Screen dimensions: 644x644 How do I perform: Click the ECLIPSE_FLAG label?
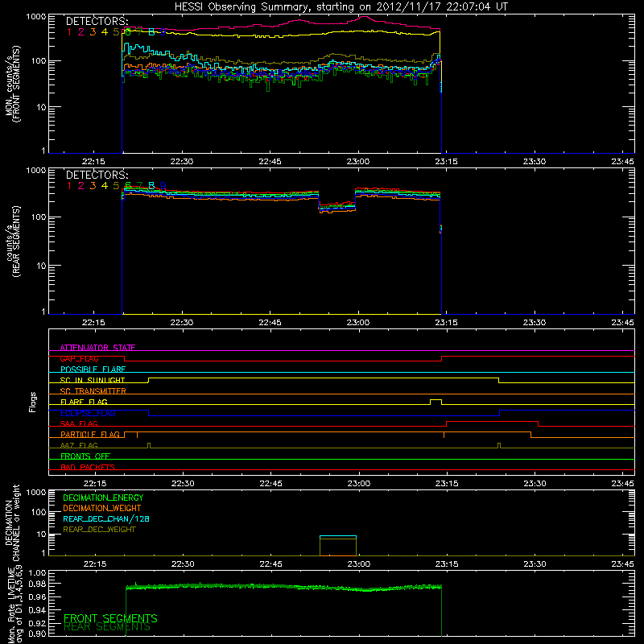pyautogui.click(x=88, y=413)
